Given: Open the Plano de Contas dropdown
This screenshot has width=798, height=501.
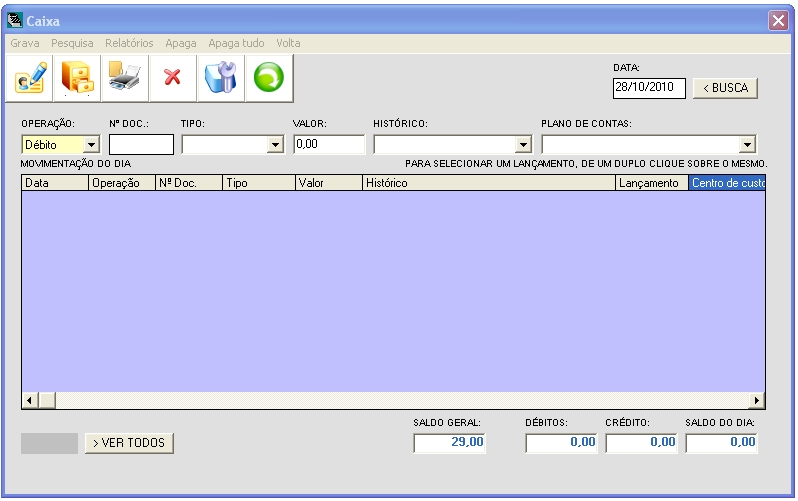Looking at the screenshot, I should click(747, 145).
